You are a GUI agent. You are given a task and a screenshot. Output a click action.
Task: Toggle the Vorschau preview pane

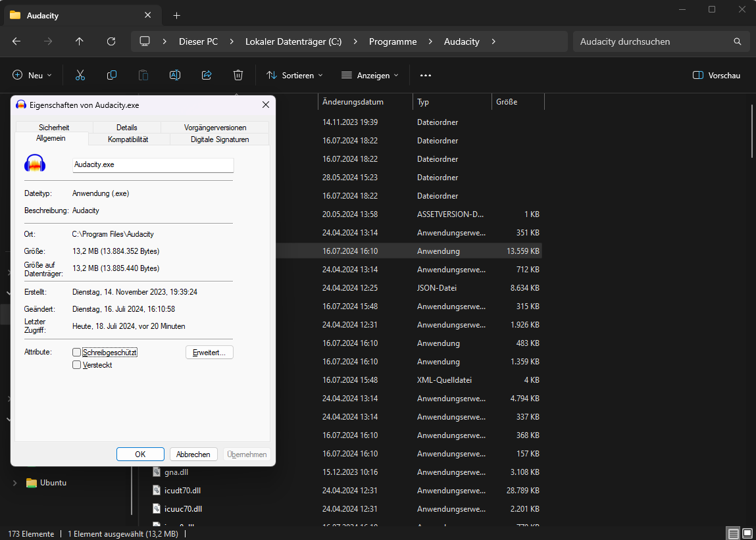(717, 76)
